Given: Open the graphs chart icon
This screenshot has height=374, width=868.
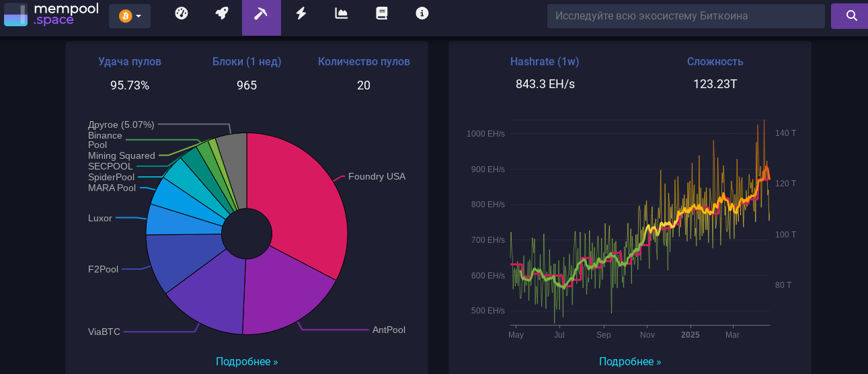Looking at the screenshot, I should tap(342, 13).
